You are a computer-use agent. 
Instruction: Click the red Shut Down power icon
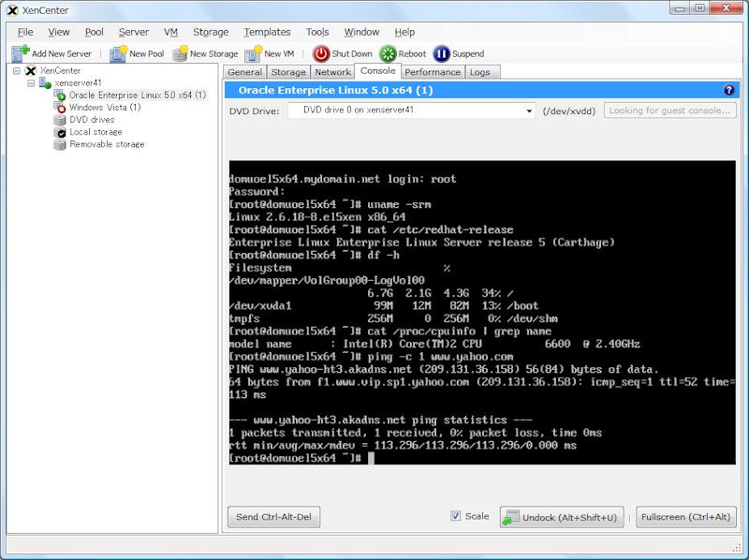pyautogui.click(x=321, y=53)
